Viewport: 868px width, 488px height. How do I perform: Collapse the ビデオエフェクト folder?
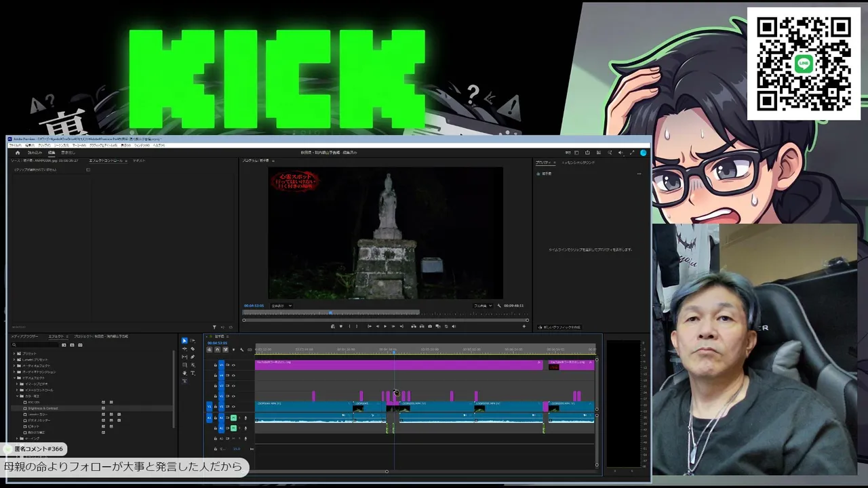click(14, 378)
